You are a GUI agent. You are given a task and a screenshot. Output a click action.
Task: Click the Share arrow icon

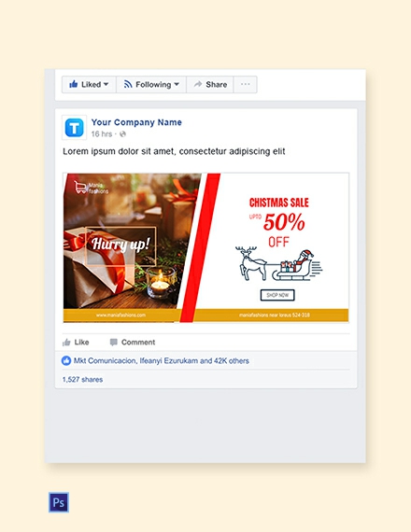[198, 84]
